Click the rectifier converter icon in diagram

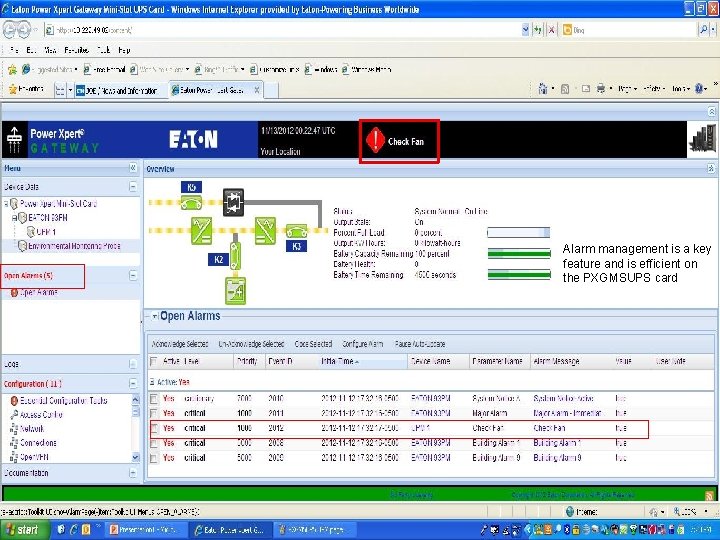click(202, 231)
